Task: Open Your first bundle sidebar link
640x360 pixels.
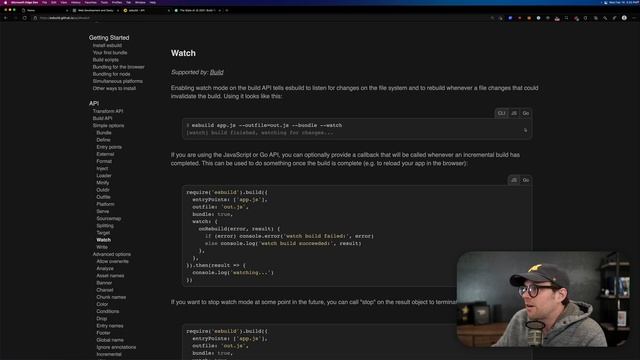Action: (110, 53)
